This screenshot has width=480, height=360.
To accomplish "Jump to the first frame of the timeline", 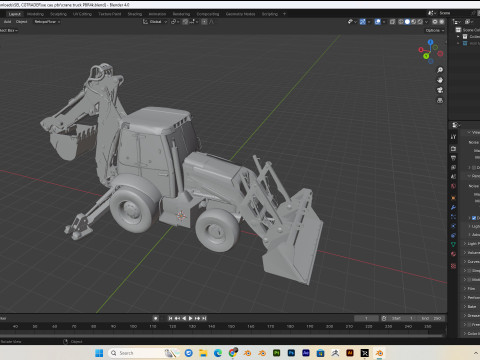I will [170, 318].
